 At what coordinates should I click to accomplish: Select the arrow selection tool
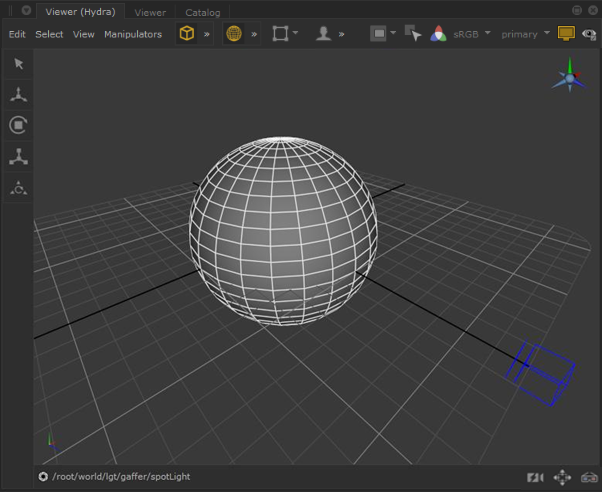[x=18, y=64]
